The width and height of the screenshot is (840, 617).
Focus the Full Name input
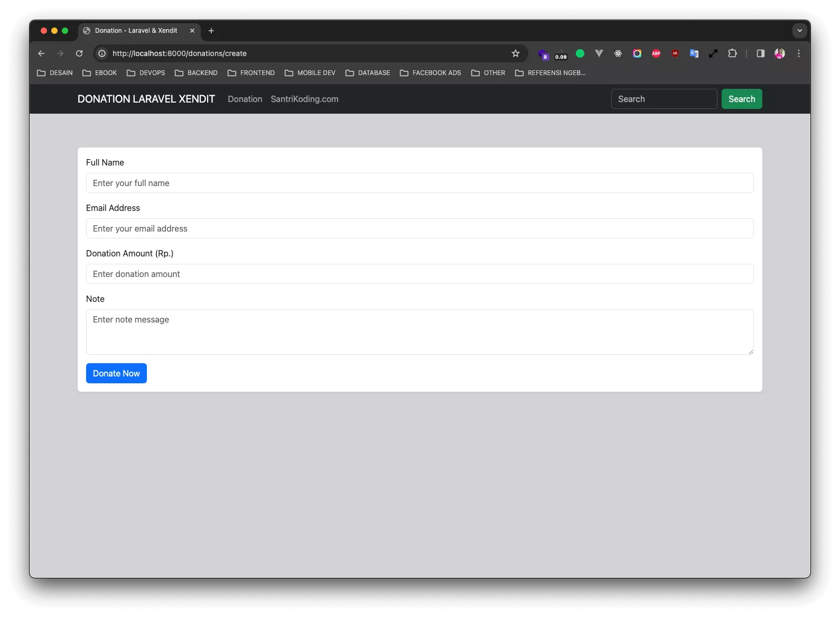pyautogui.click(x=420, y=183)
